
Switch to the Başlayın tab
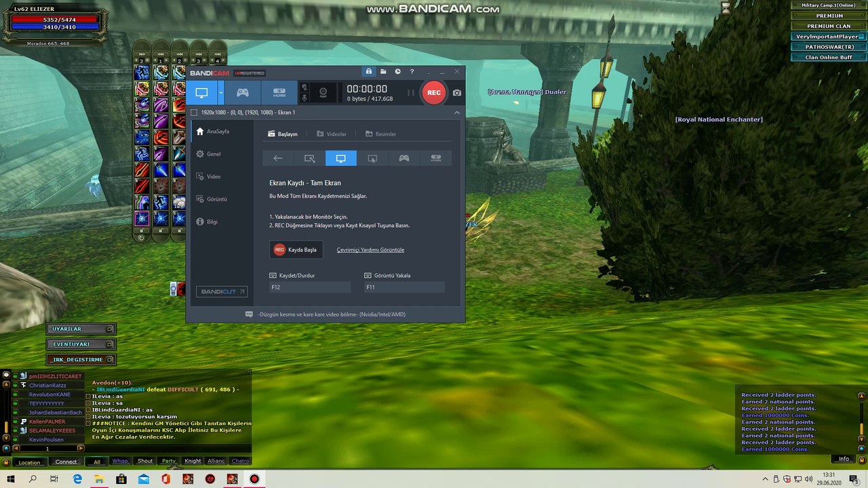[283, 134]
